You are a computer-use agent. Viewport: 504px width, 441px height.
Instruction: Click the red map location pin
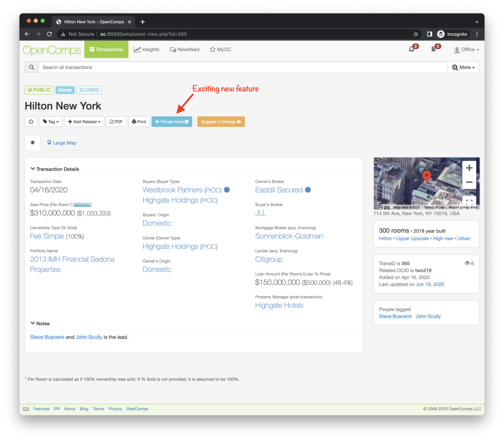coord(427,177)
